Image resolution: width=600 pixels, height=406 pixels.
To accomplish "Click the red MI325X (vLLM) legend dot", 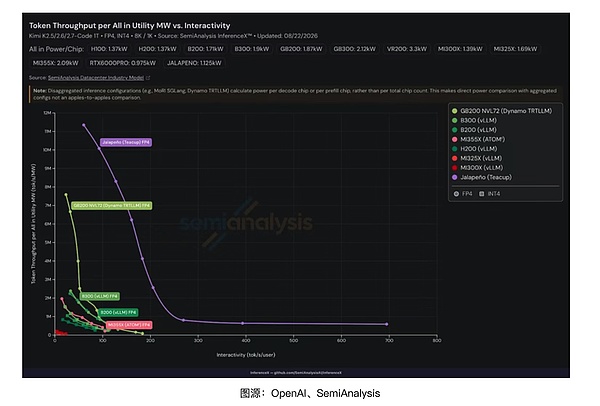I will (x=455, y=158).
